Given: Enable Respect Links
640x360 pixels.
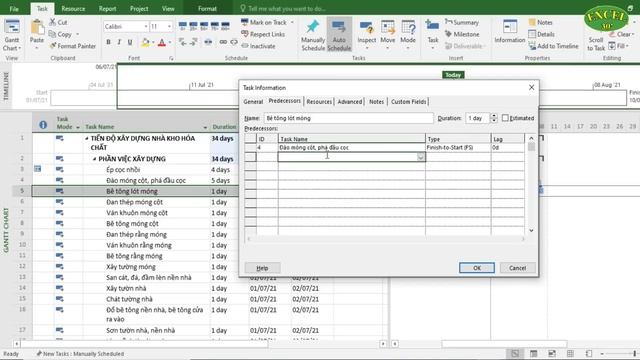Looking at the screenshot, I should click(263, 34).
